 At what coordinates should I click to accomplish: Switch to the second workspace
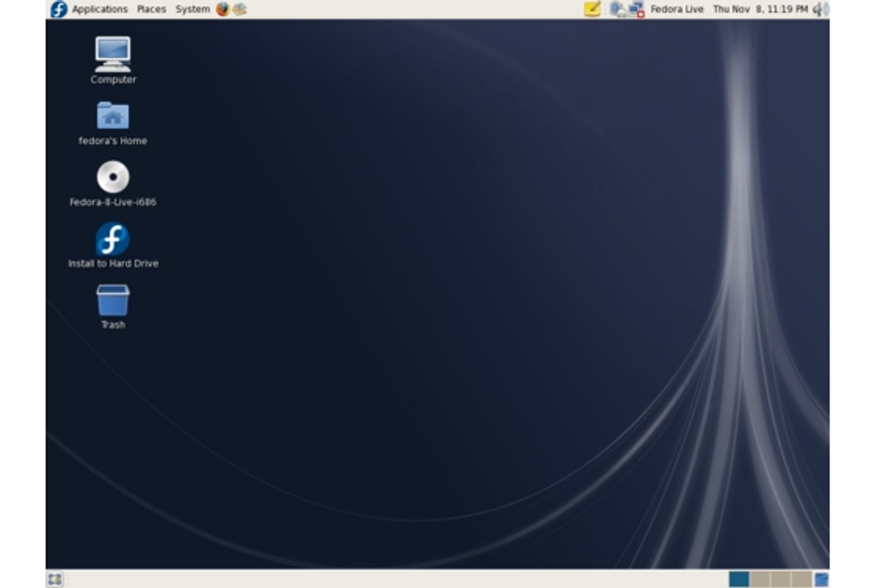760,579
